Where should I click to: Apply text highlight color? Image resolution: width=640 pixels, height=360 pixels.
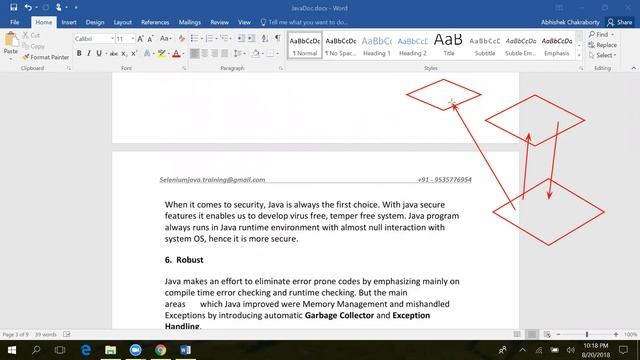click(162, 53)
